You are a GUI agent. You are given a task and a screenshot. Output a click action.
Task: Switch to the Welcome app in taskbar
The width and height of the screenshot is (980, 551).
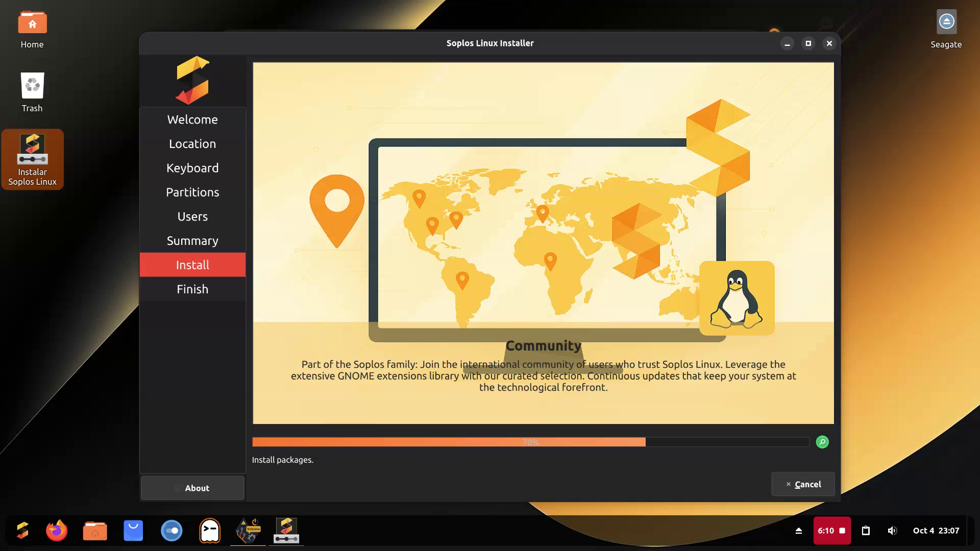point(248,531)
